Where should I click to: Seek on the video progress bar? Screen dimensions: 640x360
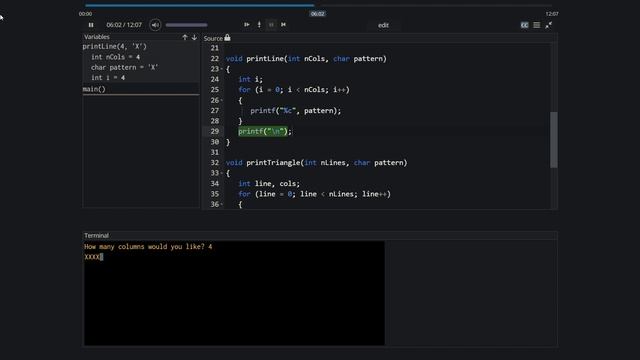318,5
